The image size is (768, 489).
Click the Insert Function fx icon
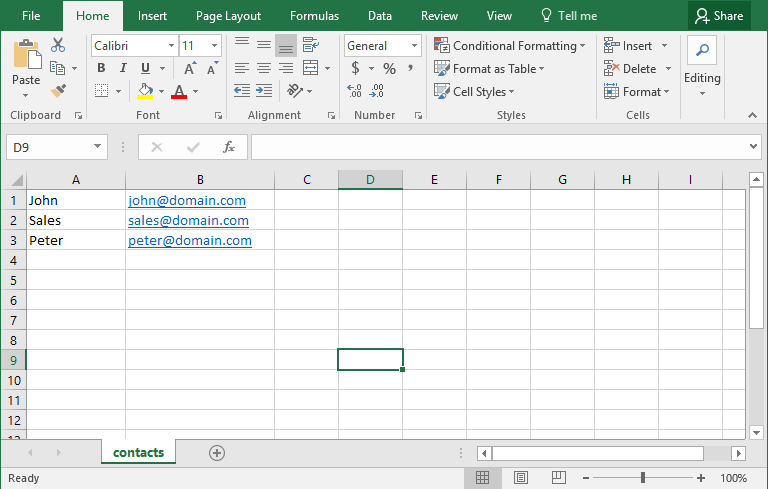229,147
